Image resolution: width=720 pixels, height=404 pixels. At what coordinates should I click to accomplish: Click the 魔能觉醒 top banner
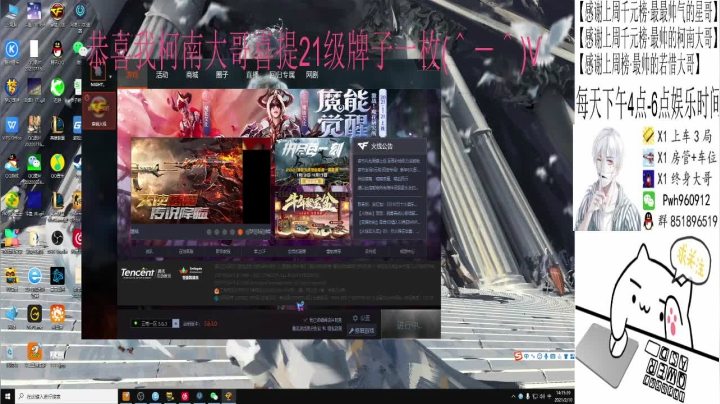coord(279,112)
